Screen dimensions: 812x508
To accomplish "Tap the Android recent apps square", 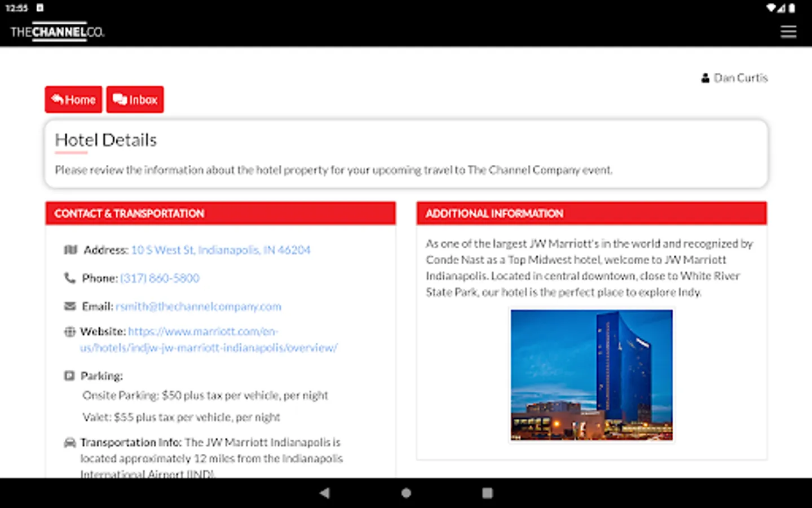I will click(487, 493).
